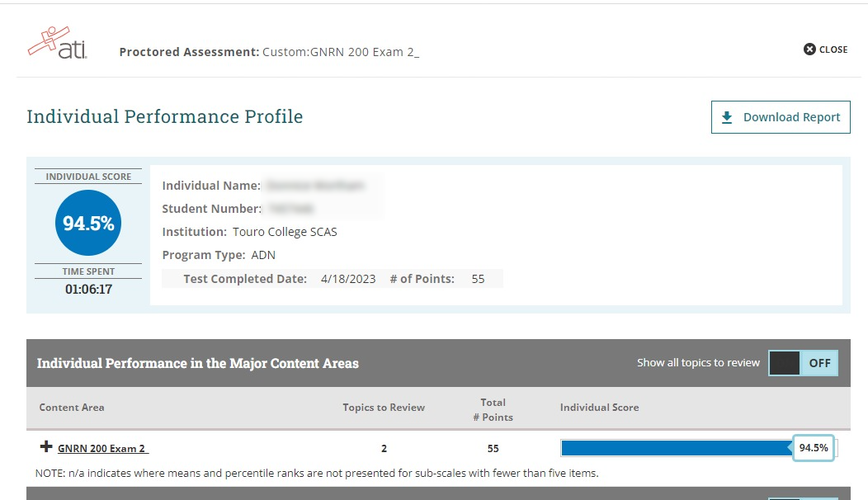Click the 94.5% badge on the score bar
Image resolution: width=868 pixels, height=500 pixels.
point(813,448)
